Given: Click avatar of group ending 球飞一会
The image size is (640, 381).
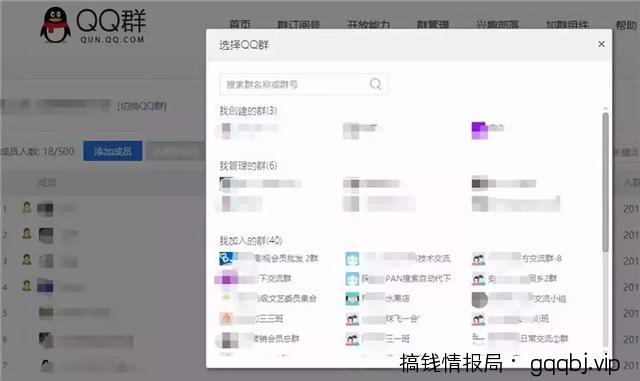Looking at the screenshot, I should pyautogui.click(x=352, y=319).
